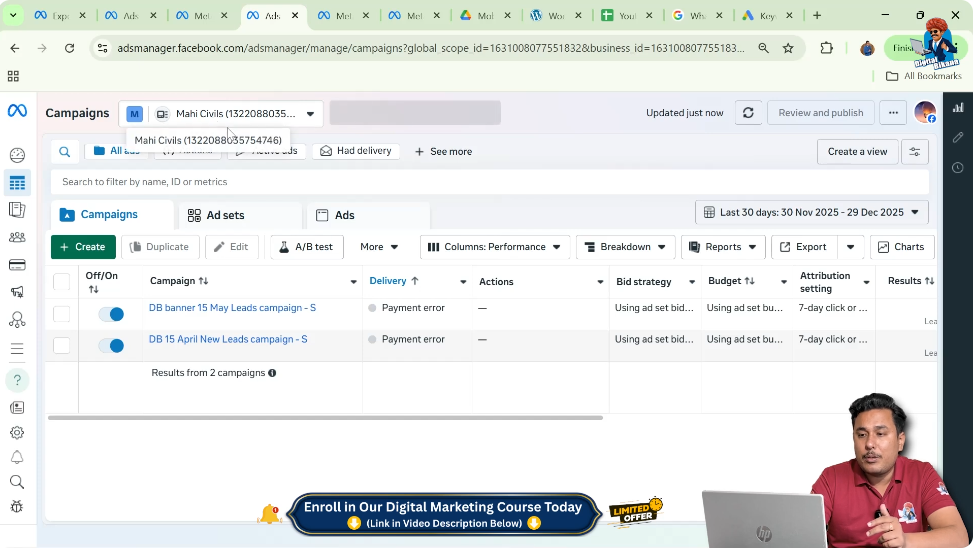Check the DB 15 April row checkbox
Image resolution: width=974 pixels, height=551 pixels.
click(61, 345)
